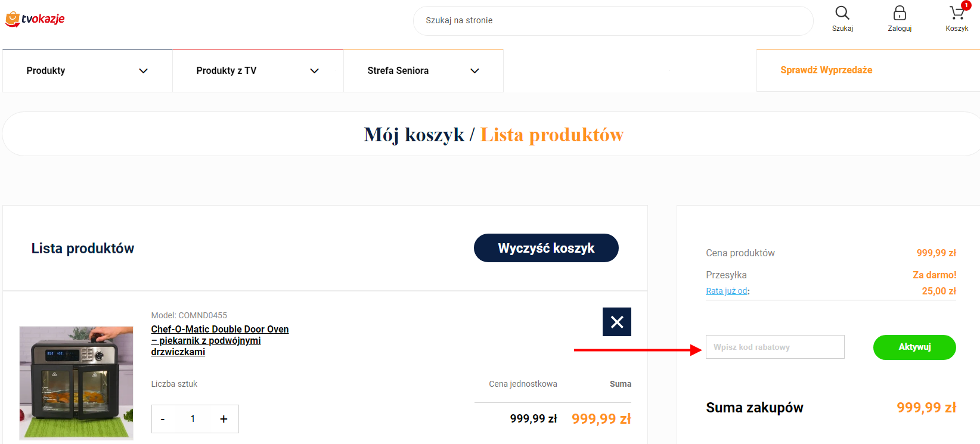Open the Koszyk cart icon

tap(956, 13)
